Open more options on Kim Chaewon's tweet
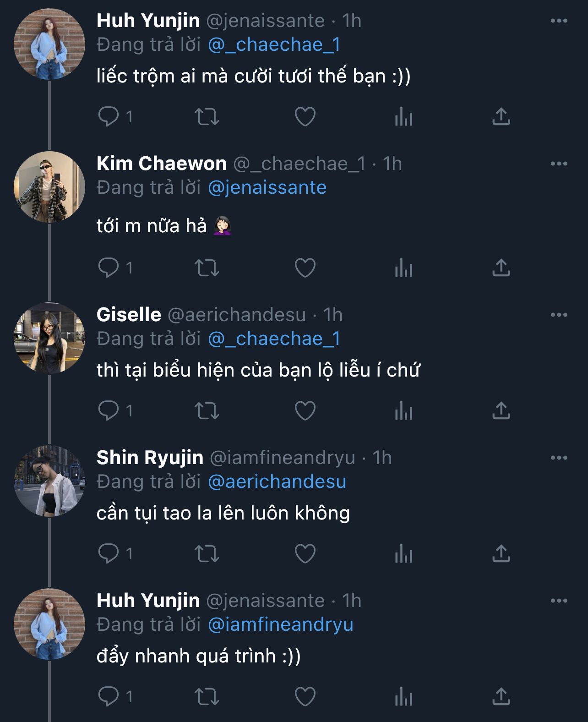Screen dimensions: 588x722 559,164
